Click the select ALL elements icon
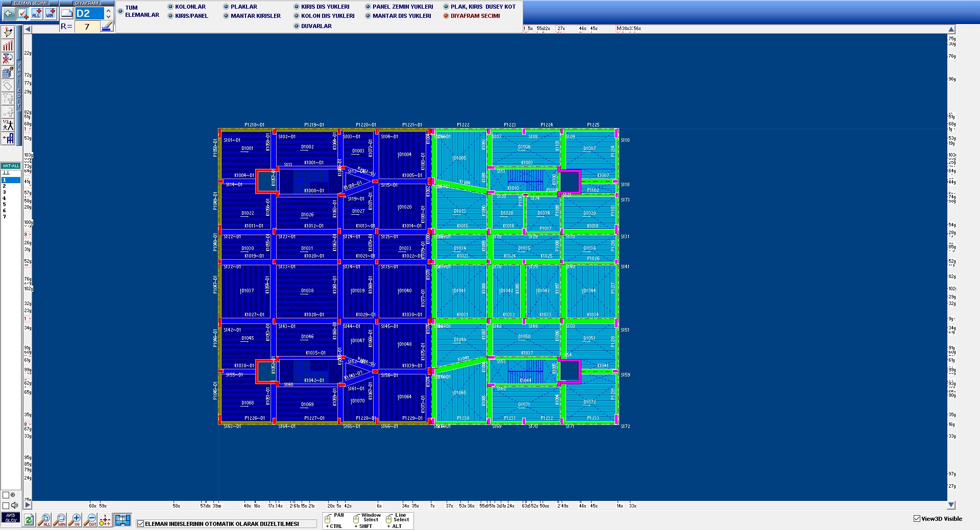The image size is (980, 530). point(36,14)
